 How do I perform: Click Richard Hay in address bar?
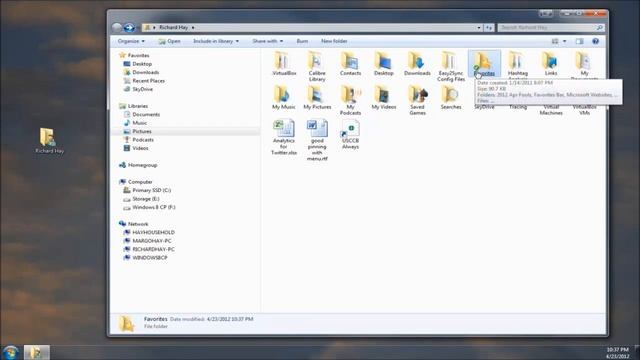click(x=173, y=27)
